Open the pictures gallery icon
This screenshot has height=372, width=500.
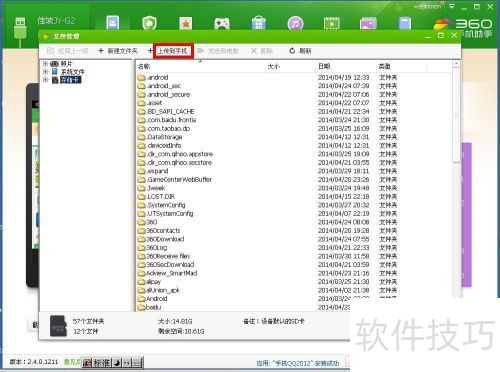[368, 24]
